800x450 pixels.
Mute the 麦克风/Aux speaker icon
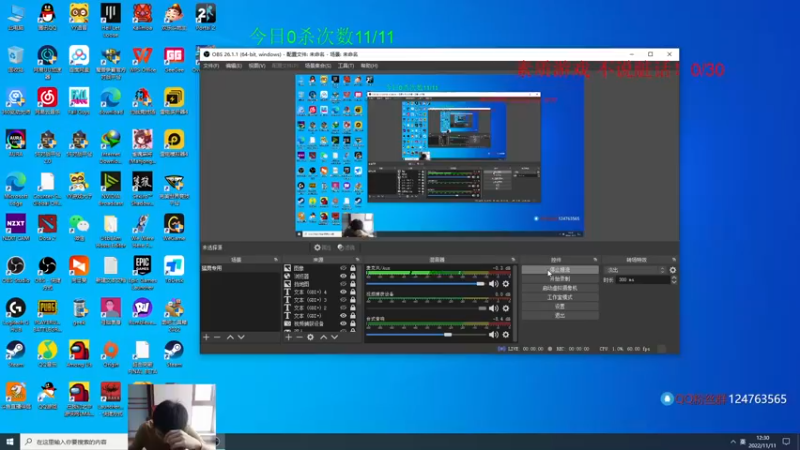[x=493, y=284]
